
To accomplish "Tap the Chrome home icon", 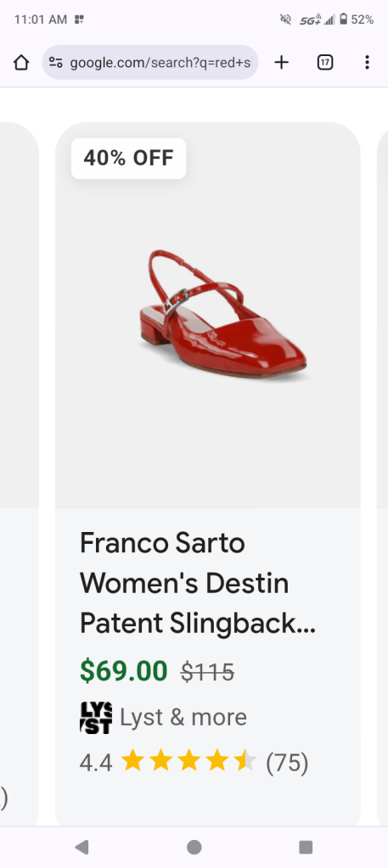I will click(x=21, y=63).
